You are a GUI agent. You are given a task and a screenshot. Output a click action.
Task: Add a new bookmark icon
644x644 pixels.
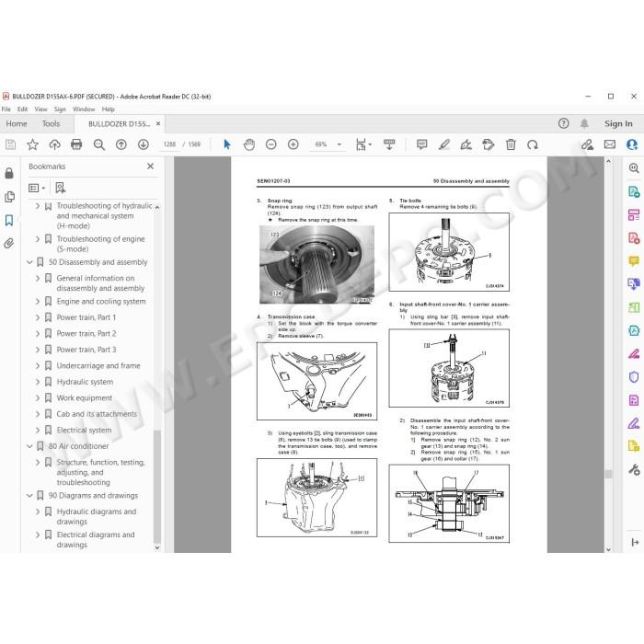[x=61, y=188]
